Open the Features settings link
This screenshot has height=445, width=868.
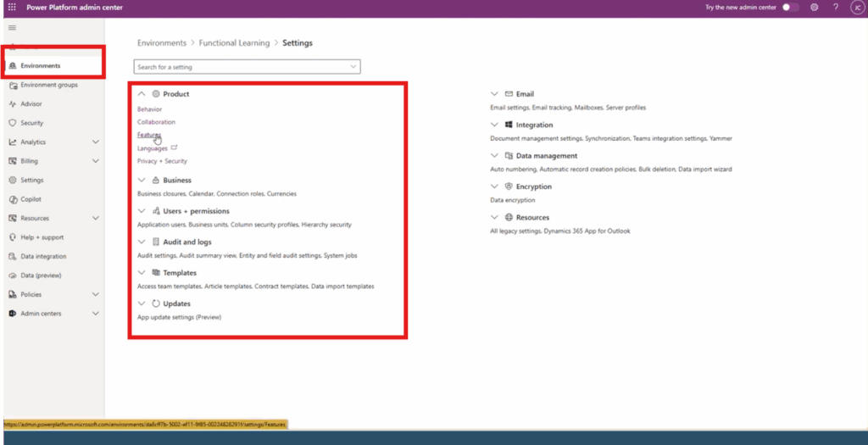click(149, 135)
